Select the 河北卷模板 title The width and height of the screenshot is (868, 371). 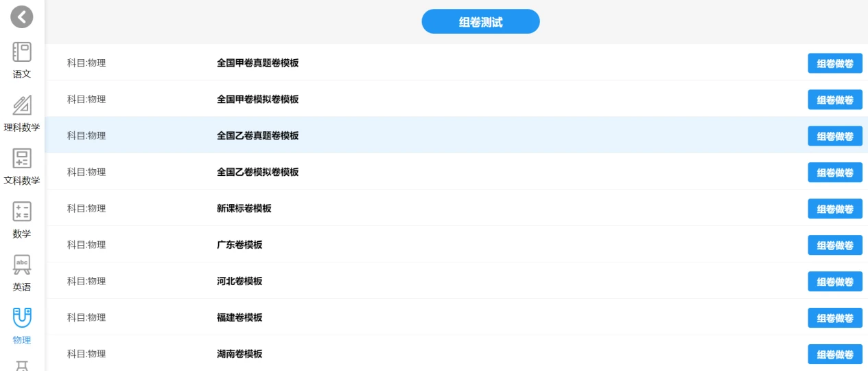(x=239, y=281)
